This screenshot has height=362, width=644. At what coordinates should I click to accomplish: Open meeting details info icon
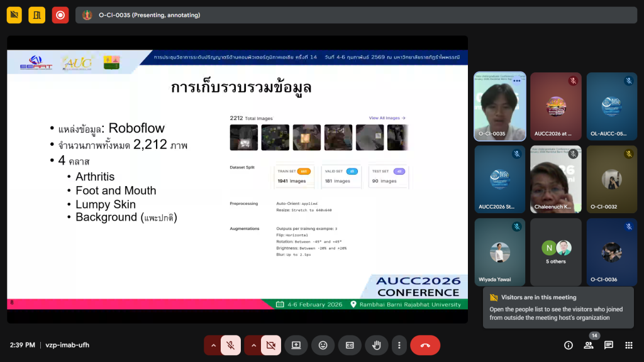point(569,345)
